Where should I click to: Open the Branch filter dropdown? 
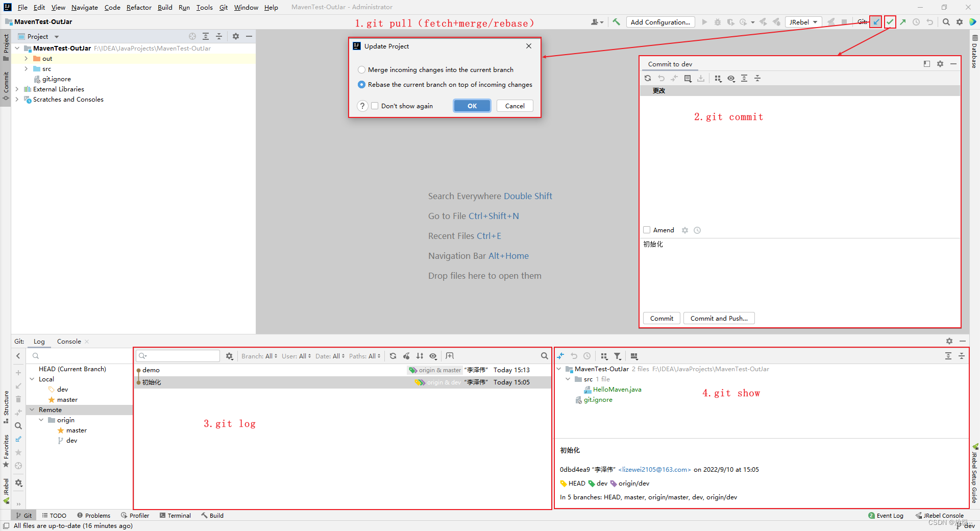pyautogui.click(x=259, y=356)
